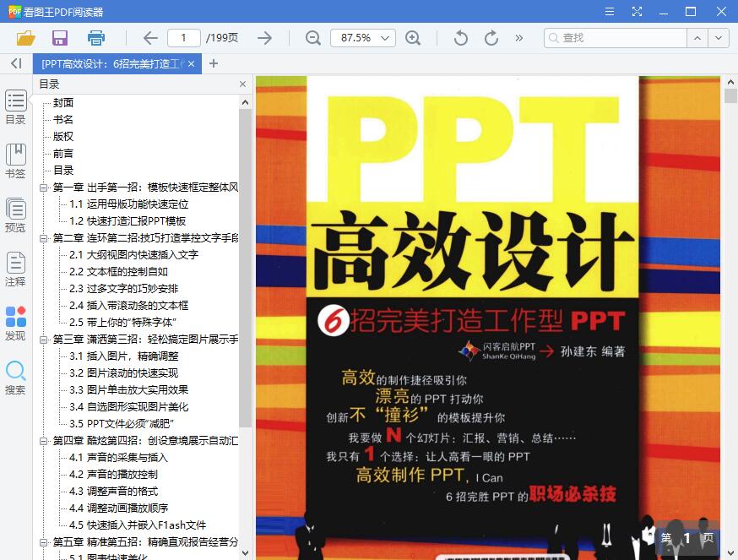Click outline panel scroll-up arrow
The width and height of the screenshot is (738, 560).
245,102
